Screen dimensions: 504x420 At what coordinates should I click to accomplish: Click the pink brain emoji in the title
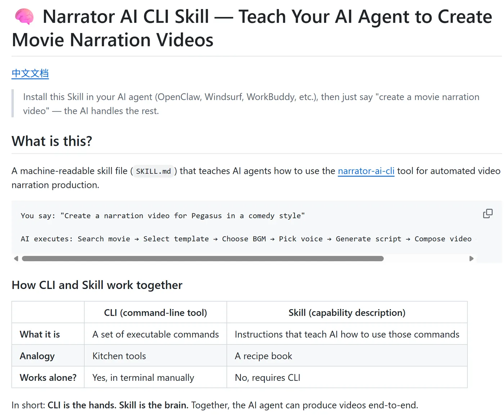click(x=24, y=17)
